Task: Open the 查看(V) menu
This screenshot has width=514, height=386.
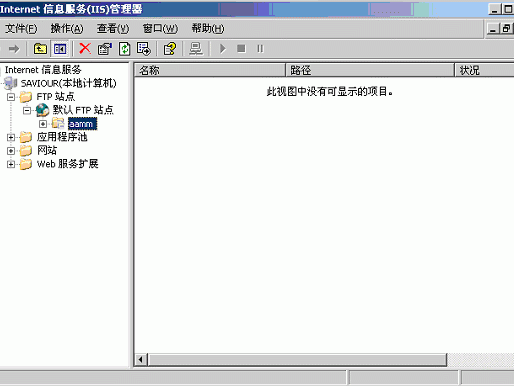Action: click(113, 29)
